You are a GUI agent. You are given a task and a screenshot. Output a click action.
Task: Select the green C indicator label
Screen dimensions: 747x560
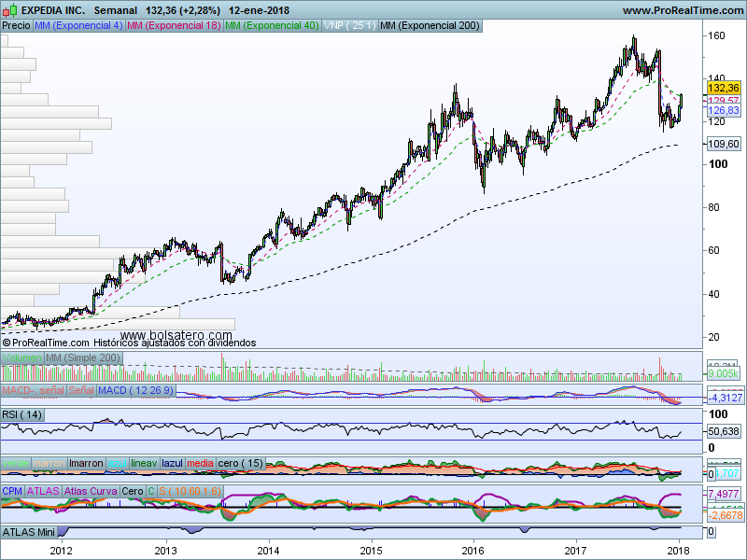[151, 491]
